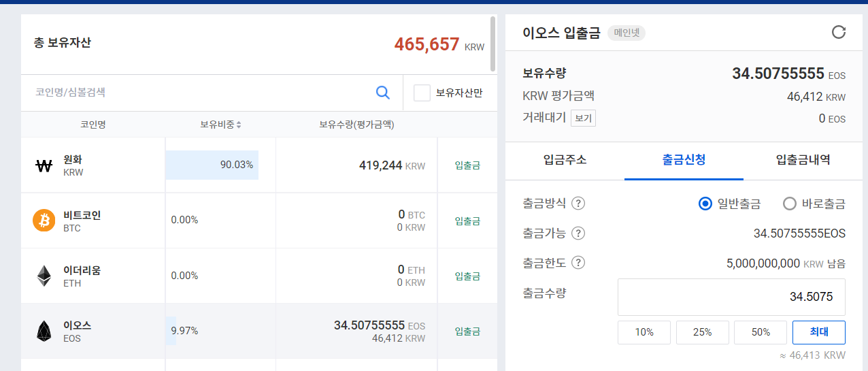Click the KRW won symbol icon
Viewport: 868px width, 371px height.
(x=44, y=165)
